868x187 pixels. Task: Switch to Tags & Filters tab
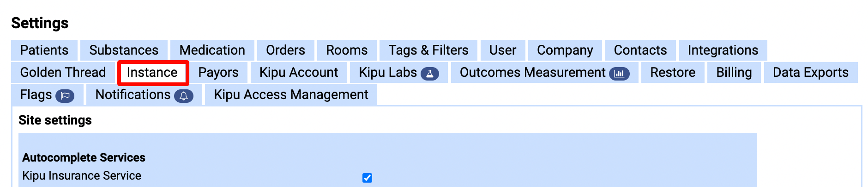tap(428, 50)
